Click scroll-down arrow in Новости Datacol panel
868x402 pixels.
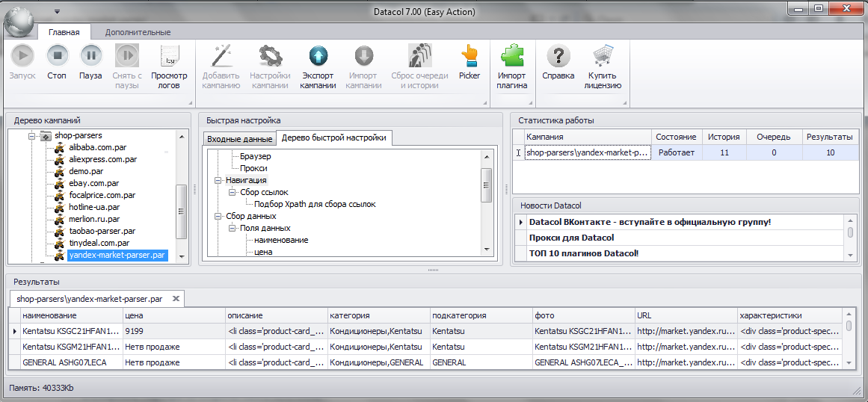(x=851, y=254)
